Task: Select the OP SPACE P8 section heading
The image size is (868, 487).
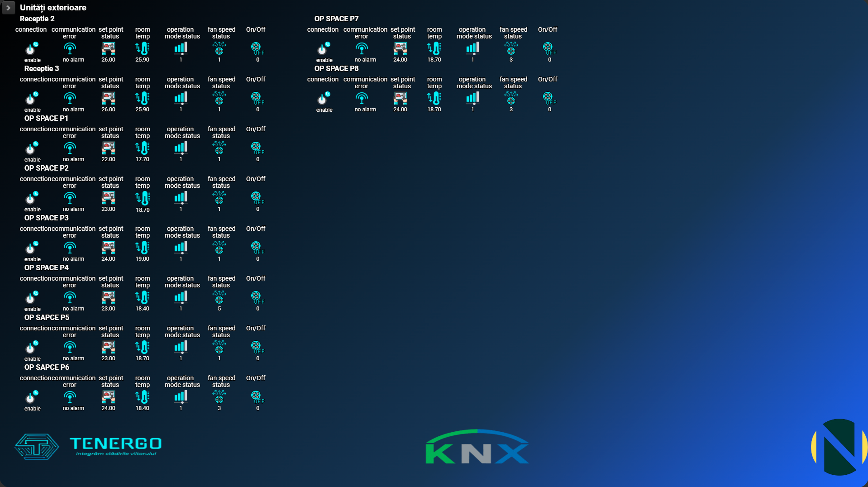Action: tap(336, 68)
